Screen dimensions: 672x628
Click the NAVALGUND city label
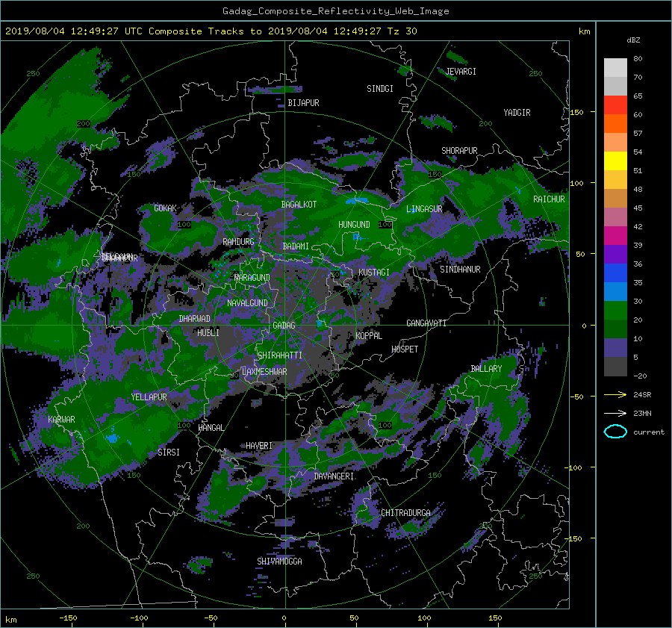(247, 303)
